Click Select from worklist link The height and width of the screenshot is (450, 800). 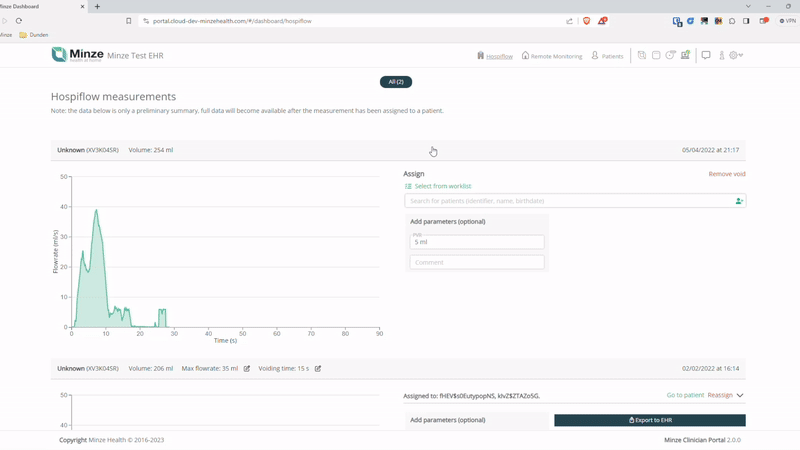[442, 186]
